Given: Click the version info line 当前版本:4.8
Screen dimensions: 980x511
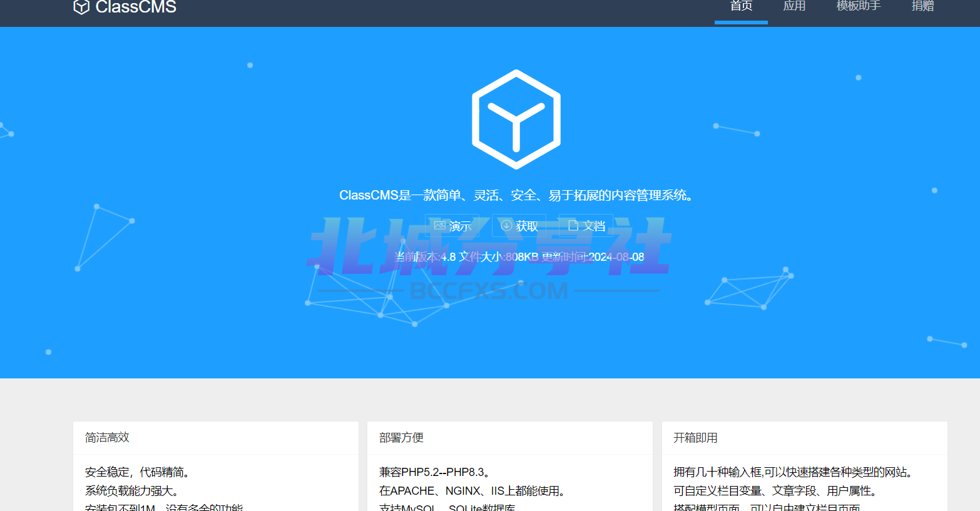Looking at the screenshot, I should 519,257.
